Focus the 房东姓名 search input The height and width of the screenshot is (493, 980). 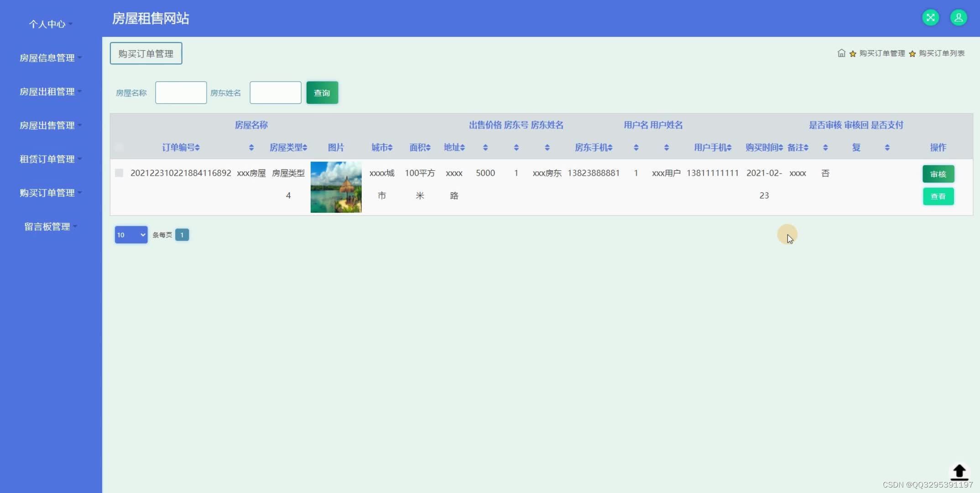276,93
